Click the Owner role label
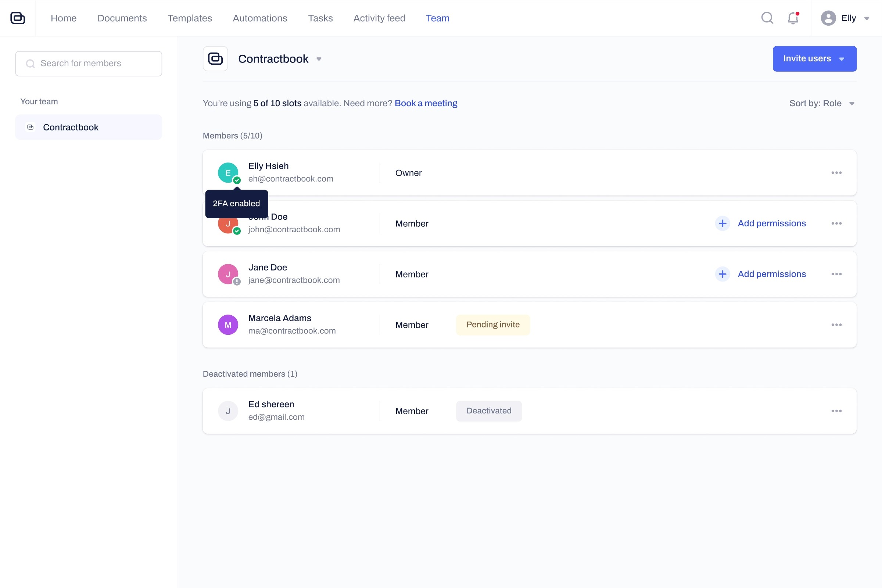This screenshot has height=588, width=882. [408, 173]
